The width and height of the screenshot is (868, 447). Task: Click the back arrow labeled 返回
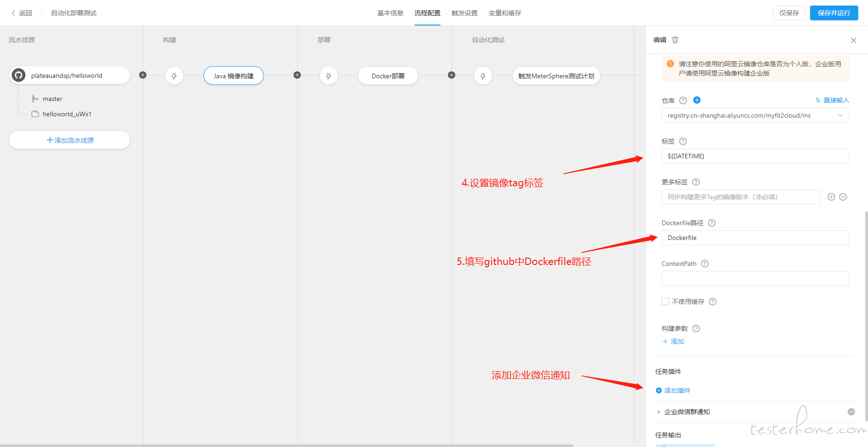click(x=21, y=13)
